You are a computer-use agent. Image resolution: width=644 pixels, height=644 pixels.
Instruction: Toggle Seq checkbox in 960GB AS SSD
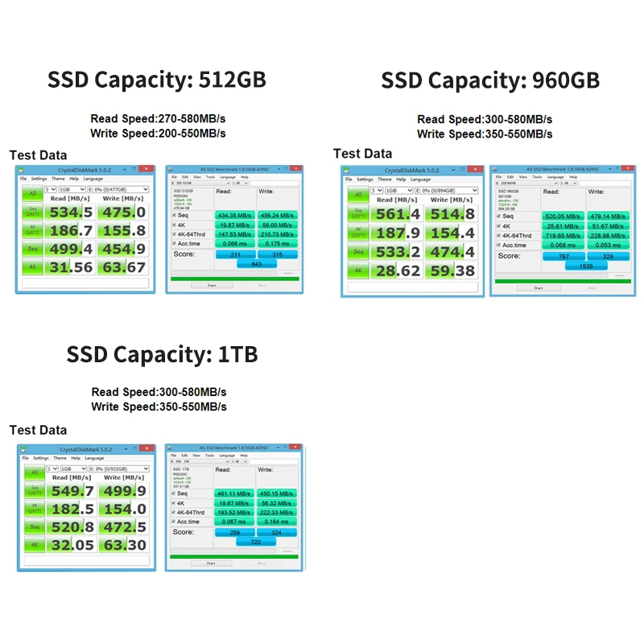(498, 216)
